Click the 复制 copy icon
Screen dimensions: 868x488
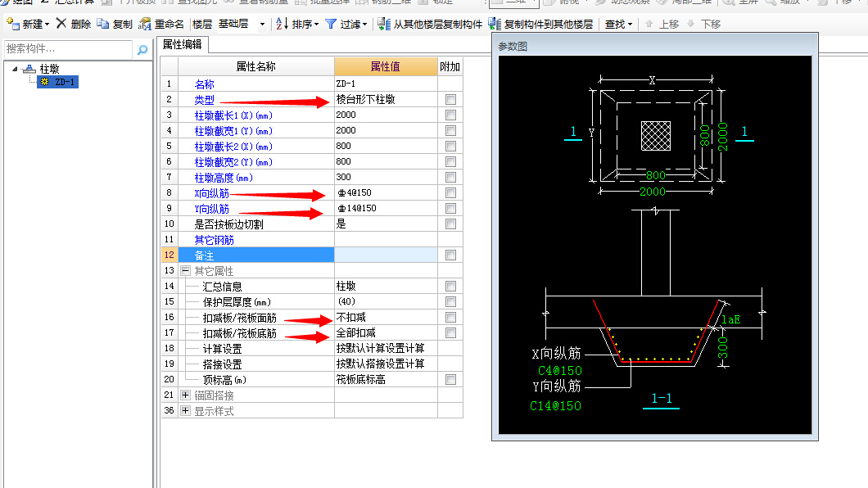(x=103, y=24)
